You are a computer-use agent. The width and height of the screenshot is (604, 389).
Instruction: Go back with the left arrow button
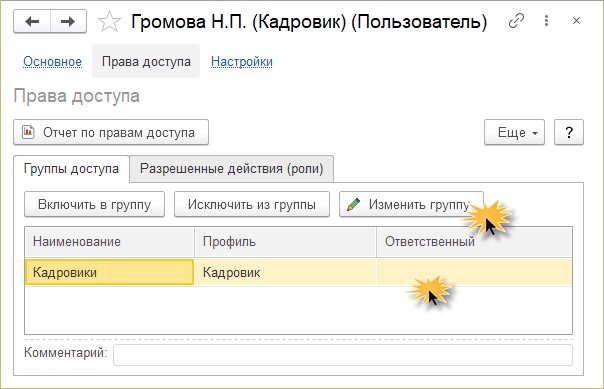32,22
